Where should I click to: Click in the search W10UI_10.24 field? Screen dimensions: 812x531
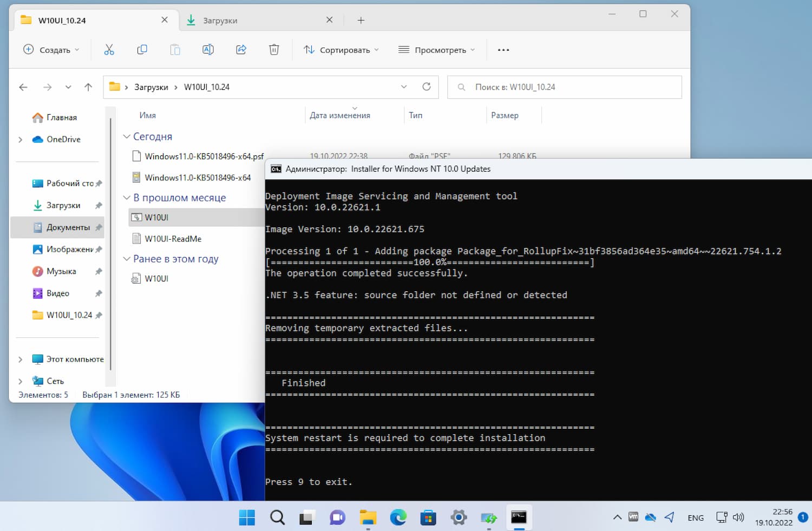tap(565, 87)
